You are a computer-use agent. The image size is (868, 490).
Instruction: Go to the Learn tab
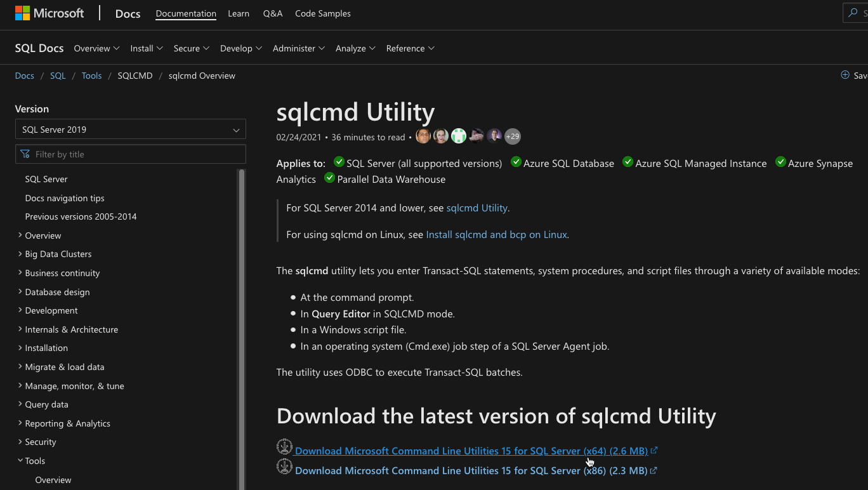point(239,13)
